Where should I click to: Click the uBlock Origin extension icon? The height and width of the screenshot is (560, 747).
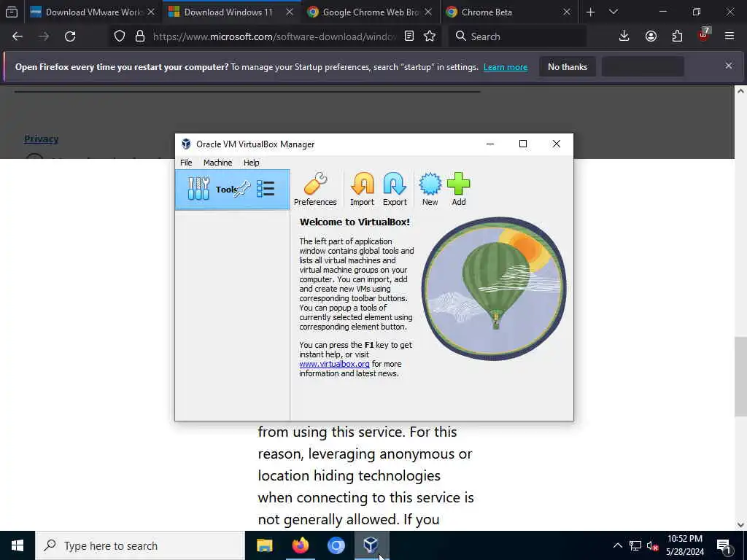(x=704, y=35)
